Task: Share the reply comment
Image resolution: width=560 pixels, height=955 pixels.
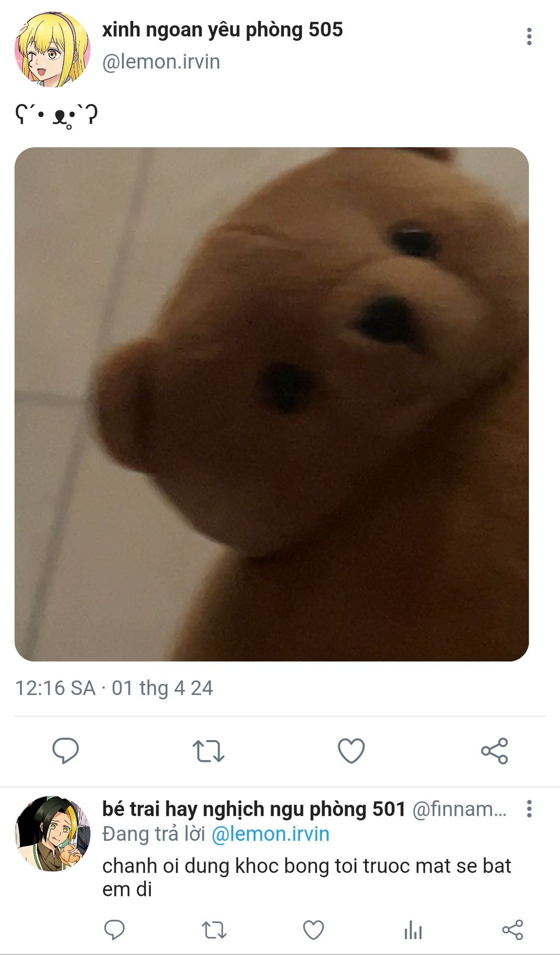Action: [x=512, y=929]
